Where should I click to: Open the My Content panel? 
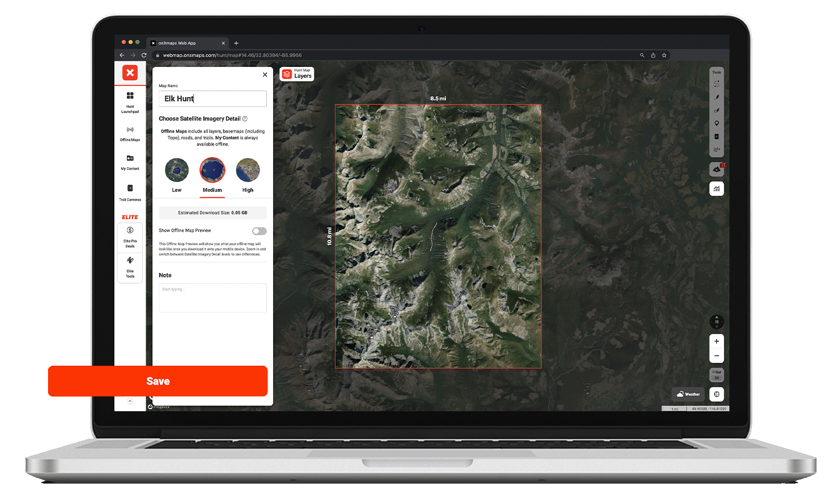130,163
